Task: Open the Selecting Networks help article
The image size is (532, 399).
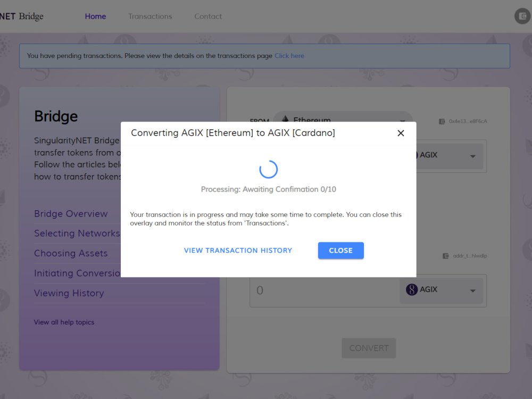Action: [x=77, y=234]
